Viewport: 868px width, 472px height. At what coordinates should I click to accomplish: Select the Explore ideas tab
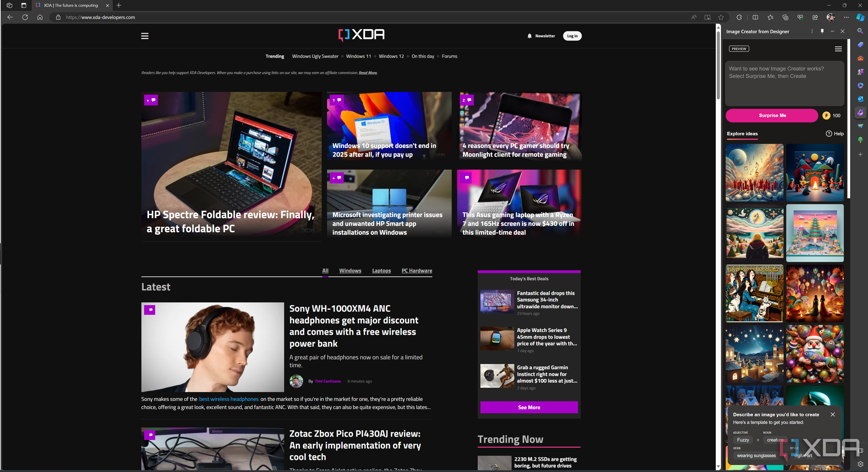point(742,134)
